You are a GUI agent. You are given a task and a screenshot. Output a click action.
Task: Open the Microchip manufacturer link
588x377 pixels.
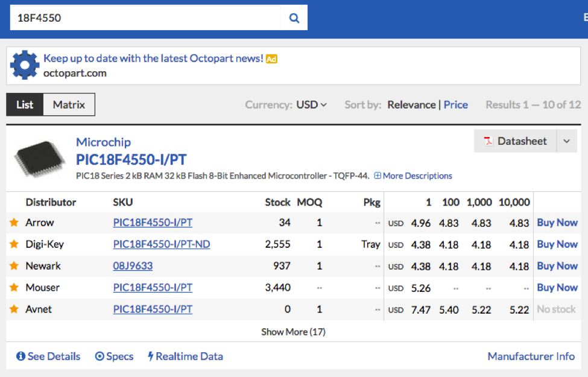click(x=104, y=142)
